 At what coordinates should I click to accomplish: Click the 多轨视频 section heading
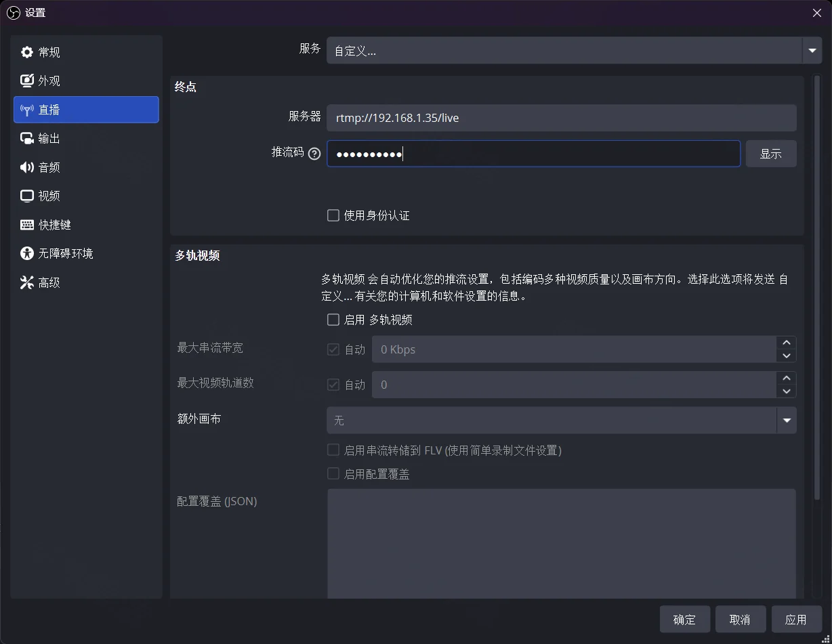tap(197, 256)
